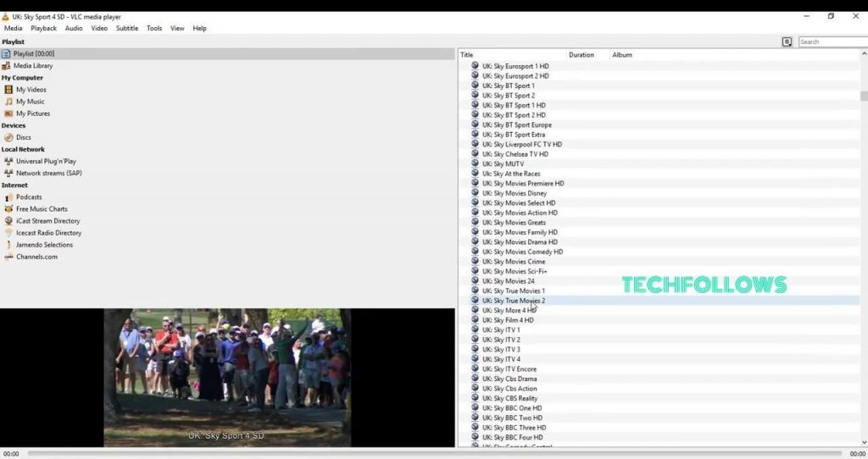Screen dimensions: 868x459
Task: Click the playlist Search field
Action: (833, 42)
